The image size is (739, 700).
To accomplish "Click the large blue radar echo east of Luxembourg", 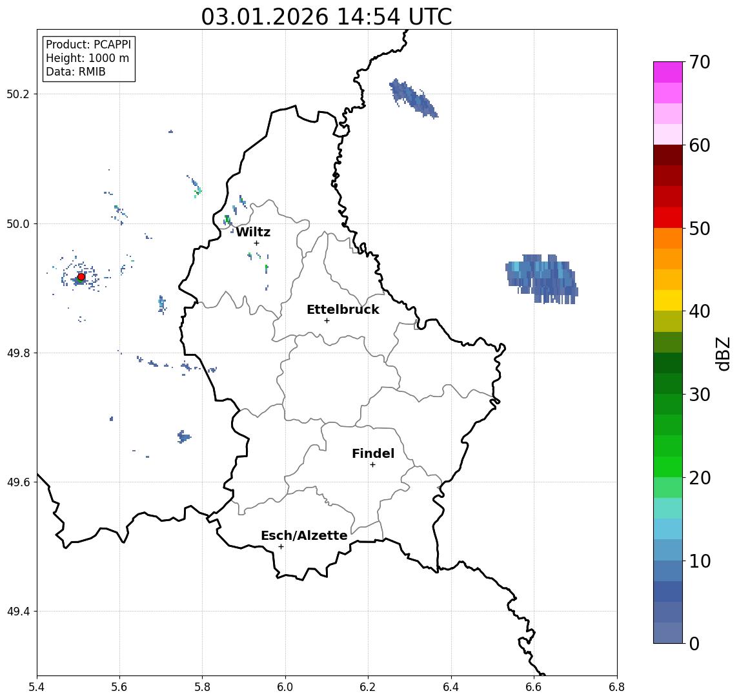I will click(x=542, y=279).
